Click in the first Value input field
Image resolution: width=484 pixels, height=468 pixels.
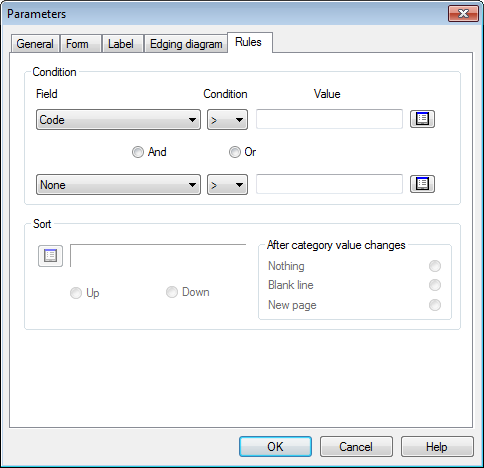[329, 119]
